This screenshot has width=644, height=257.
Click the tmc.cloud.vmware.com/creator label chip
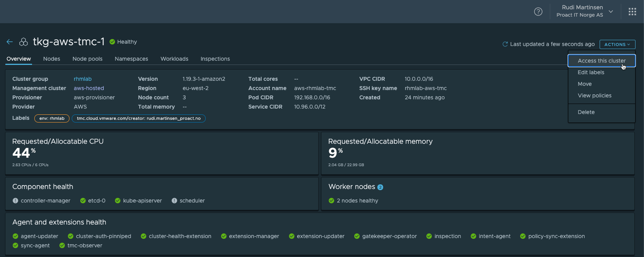(139, 118)
